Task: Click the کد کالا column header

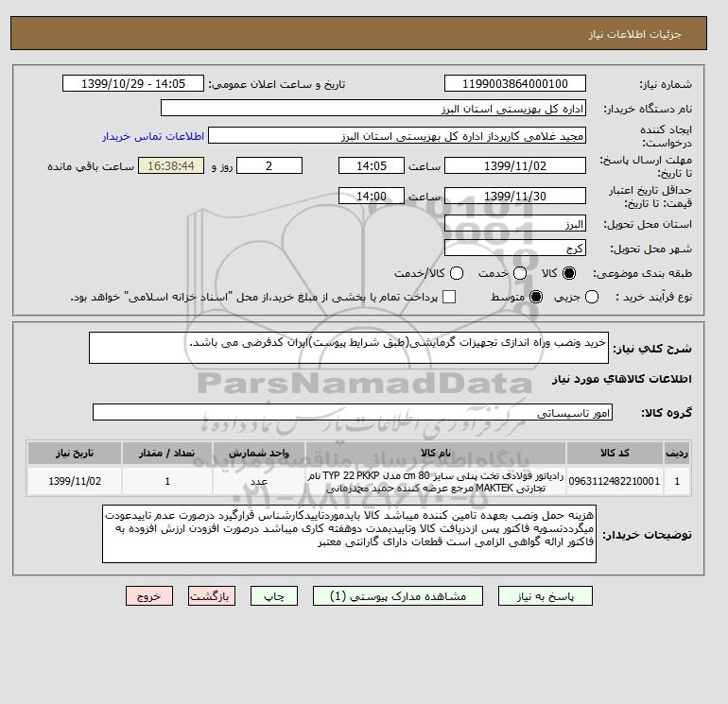Action: pos(615,453)
